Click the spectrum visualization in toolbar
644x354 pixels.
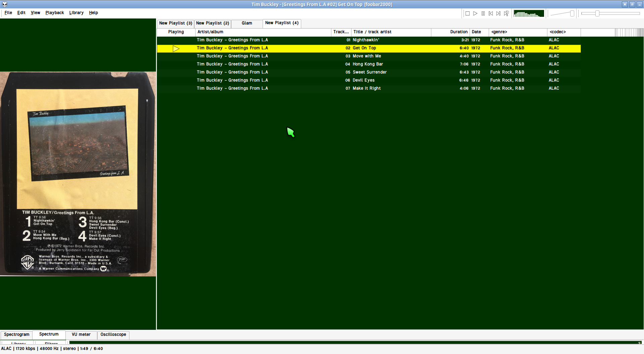[x=529, y=13]
